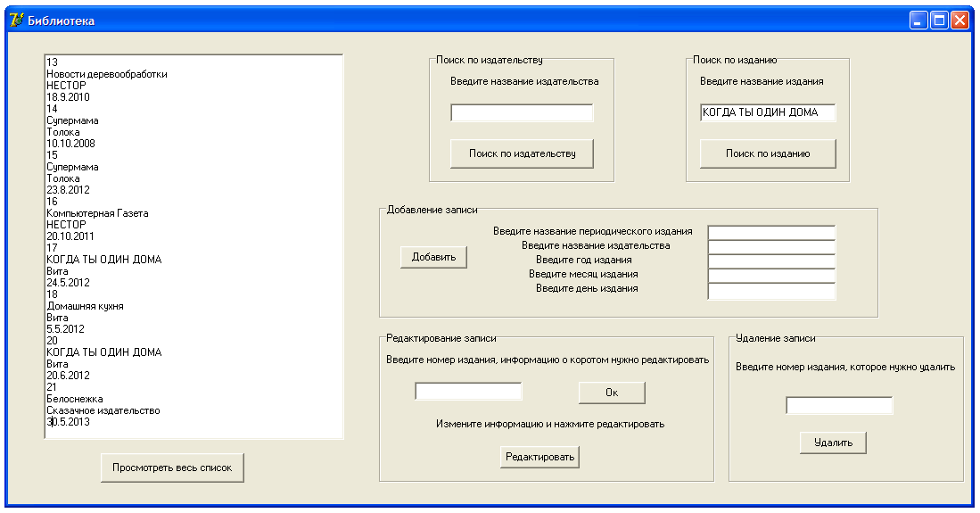
Task: Click the "Удалить" button
Action: click(833, 443)
